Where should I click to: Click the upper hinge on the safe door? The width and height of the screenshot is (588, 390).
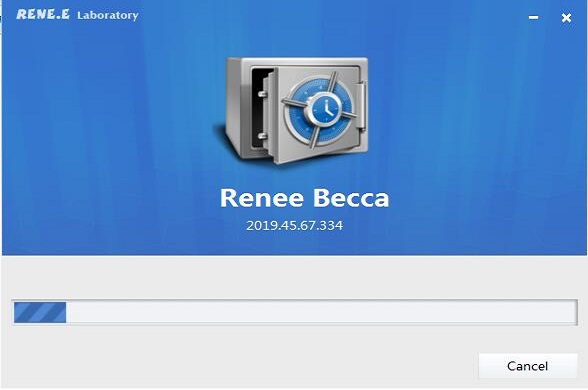[263, 94]
